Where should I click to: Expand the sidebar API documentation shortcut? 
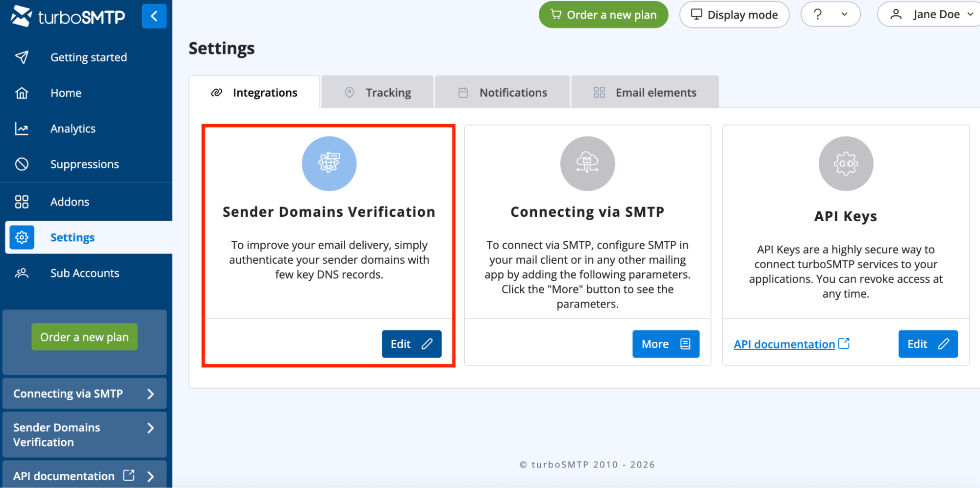point(84,475)
